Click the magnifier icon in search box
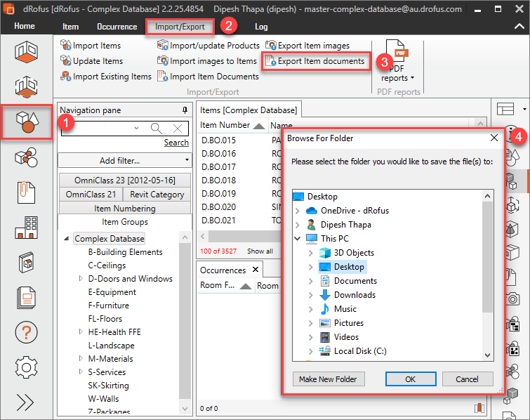Image resolution: width=530 pixels, height=420 pixels. click(156, 129)
